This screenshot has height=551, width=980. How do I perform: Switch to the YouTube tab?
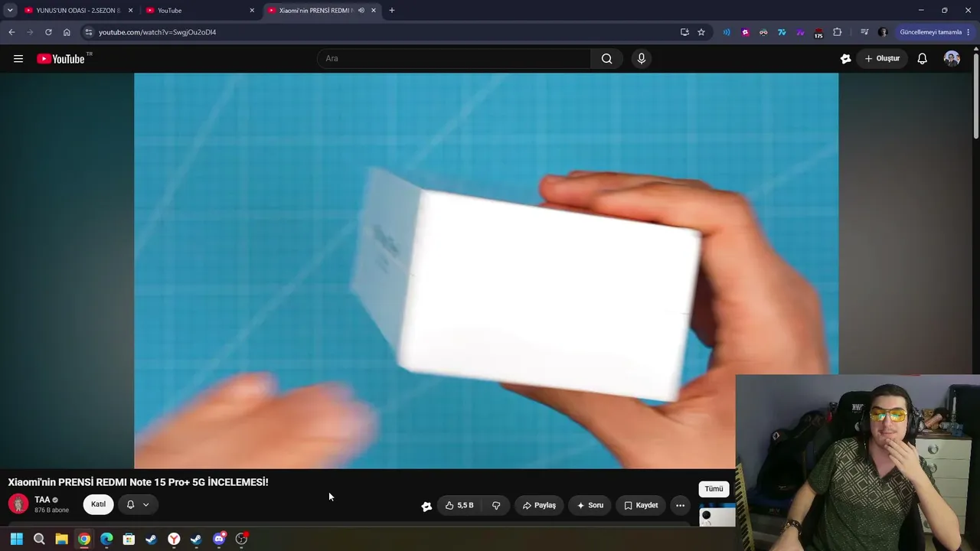coord(200,11)
